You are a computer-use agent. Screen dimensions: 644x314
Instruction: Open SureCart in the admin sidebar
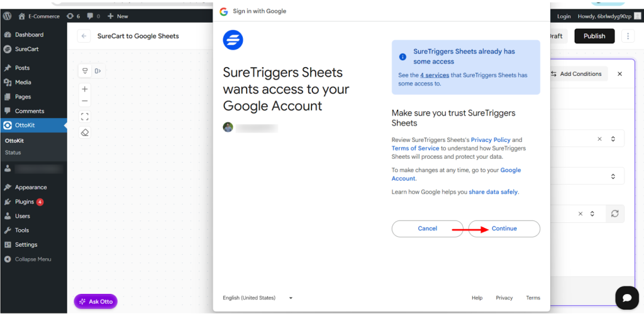point(27,49)
